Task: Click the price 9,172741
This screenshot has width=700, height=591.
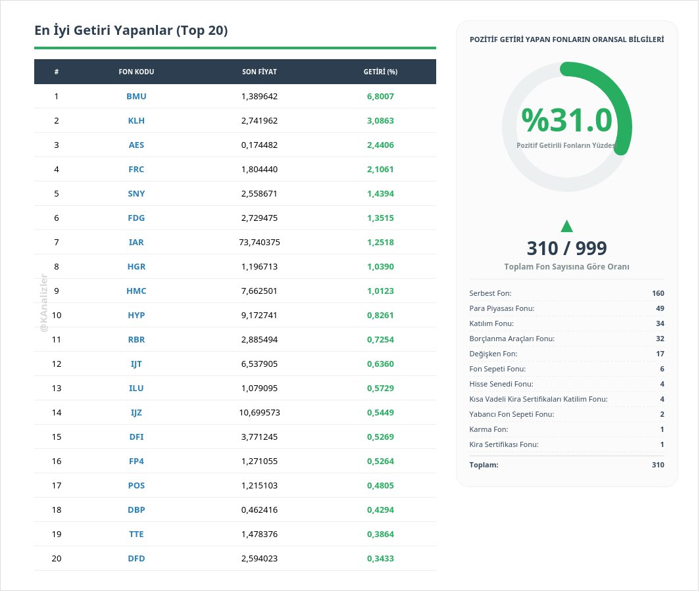Action: (x=259, y=315)
